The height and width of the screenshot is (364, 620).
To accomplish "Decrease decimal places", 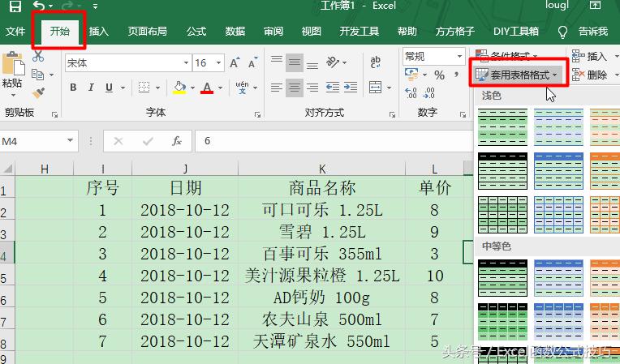I will pyautogui.click(x=429, y=93).
